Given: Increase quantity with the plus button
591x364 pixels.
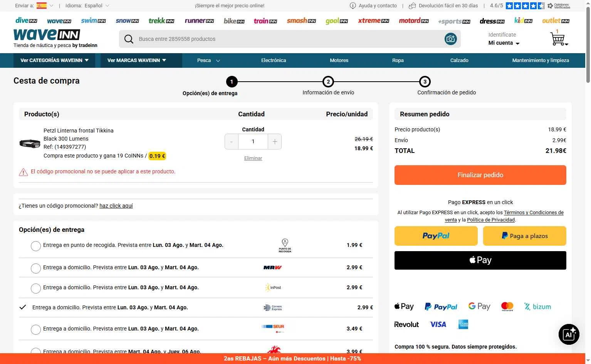Looking at the screenshot, I should (x=275, y=141).
